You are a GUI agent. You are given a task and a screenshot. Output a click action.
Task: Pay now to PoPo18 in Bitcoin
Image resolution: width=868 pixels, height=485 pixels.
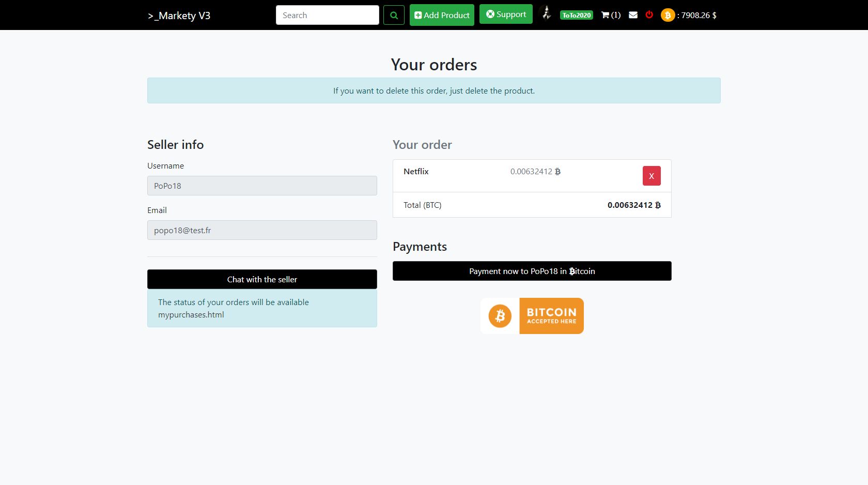click(532, 271)
